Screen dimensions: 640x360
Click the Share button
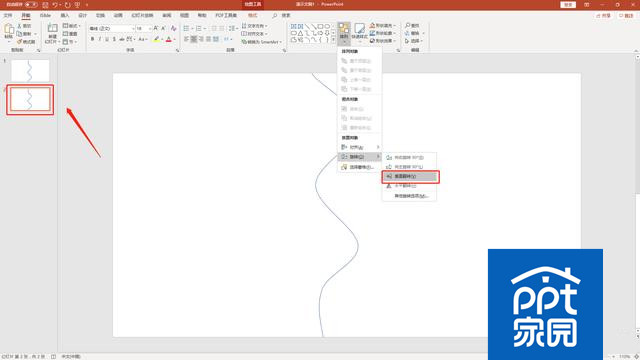(603, 16)
